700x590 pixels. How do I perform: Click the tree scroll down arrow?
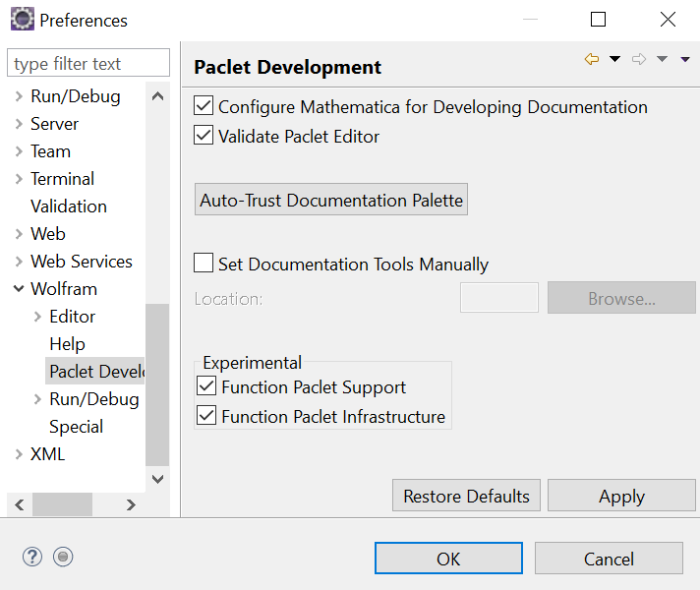157,479
